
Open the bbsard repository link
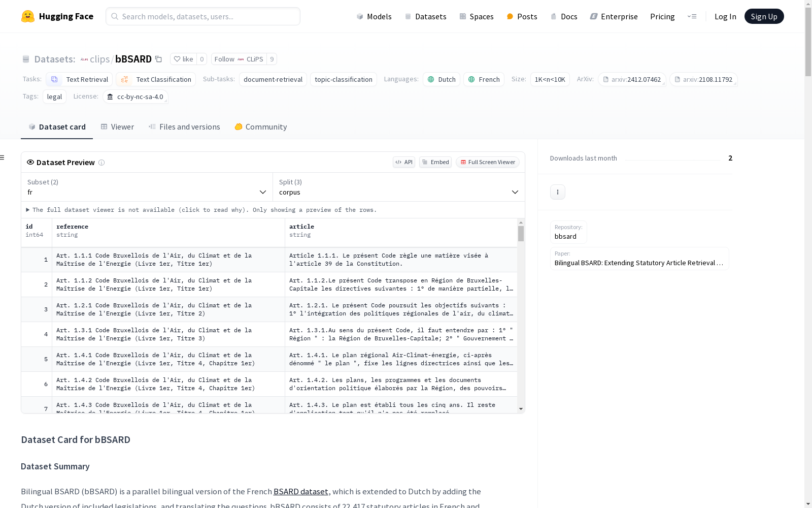point(568,232)
